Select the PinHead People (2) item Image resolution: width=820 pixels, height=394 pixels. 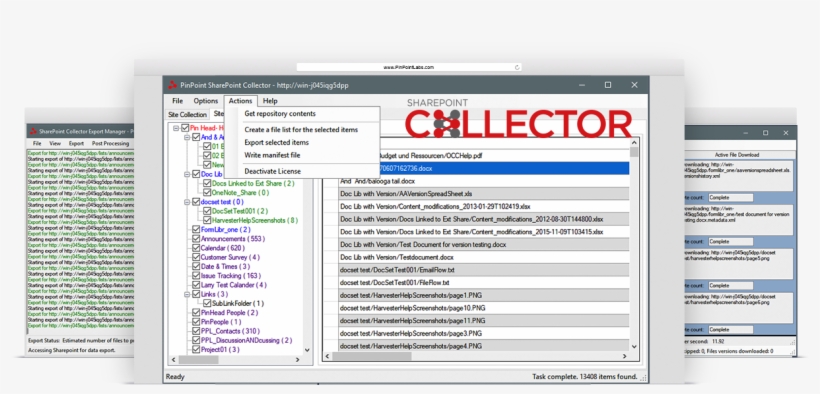(x=229, y=312)
